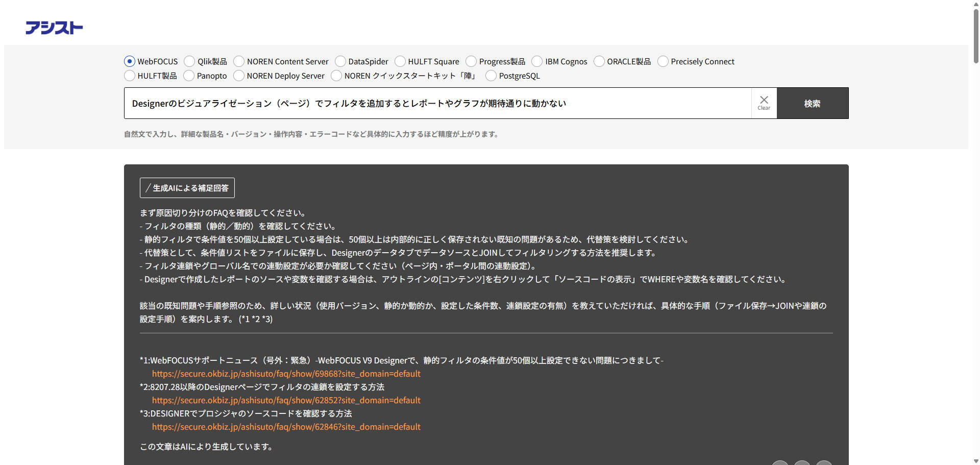Select the Qlik製品 radio button
This screenshot has width=980, height=465.
coord(189,61)
